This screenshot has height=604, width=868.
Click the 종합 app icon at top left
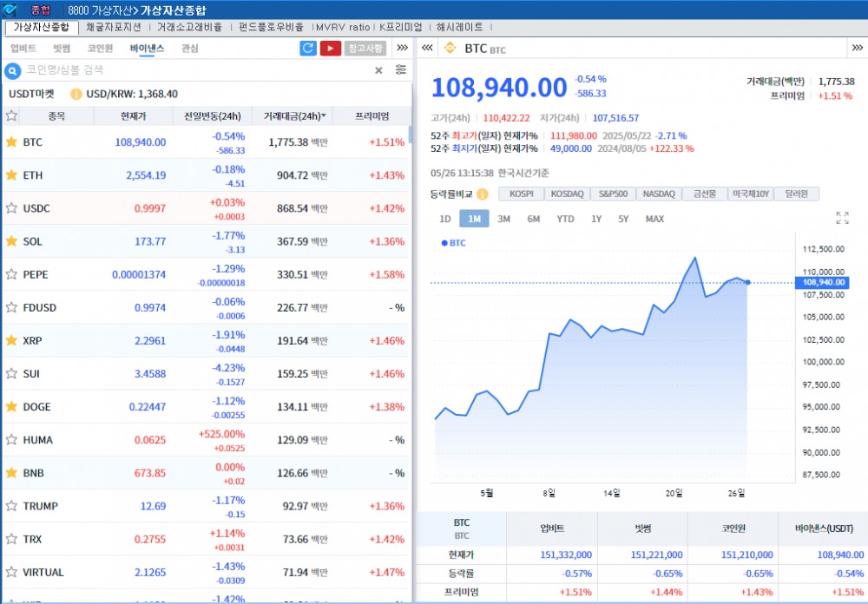11,8
